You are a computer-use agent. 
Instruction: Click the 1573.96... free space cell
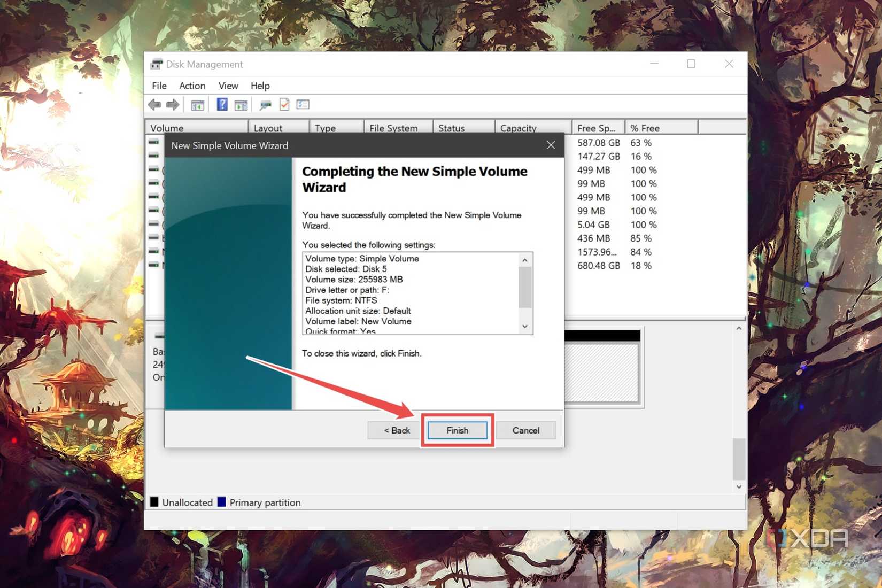click(x=597, y=252)
